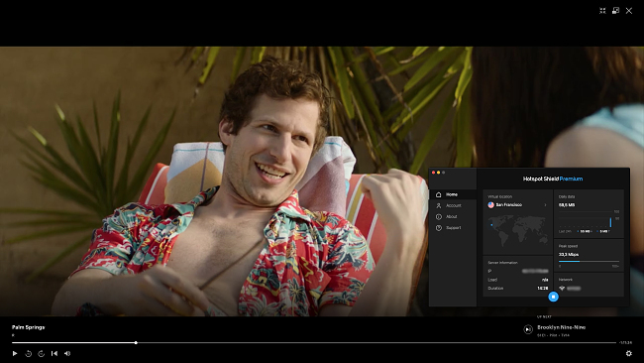
Task: Click the Duration value in server information
Action: tap(543, 289)
